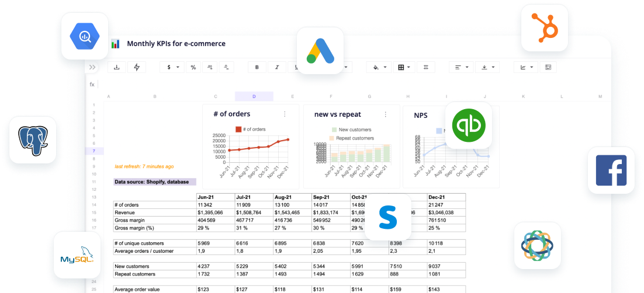Select the '# of unique customers' row label

155,243
